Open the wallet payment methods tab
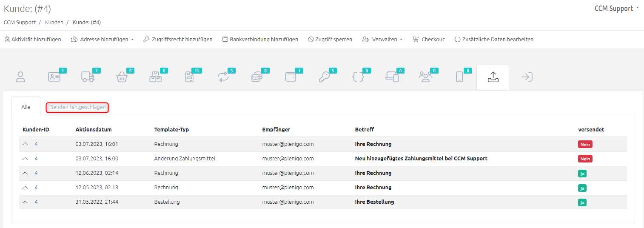Viewport: 644px width, 228px height. tap(291, 77)
